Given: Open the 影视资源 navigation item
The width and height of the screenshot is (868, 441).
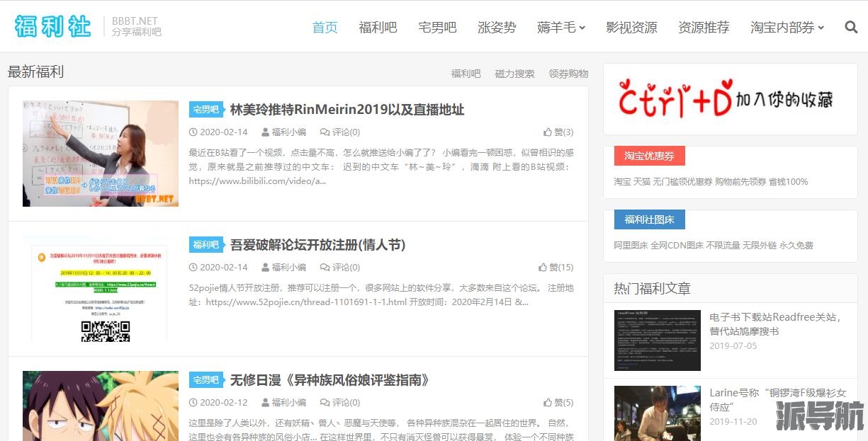Looking at the screenshot, I should [x=631, y=28].
